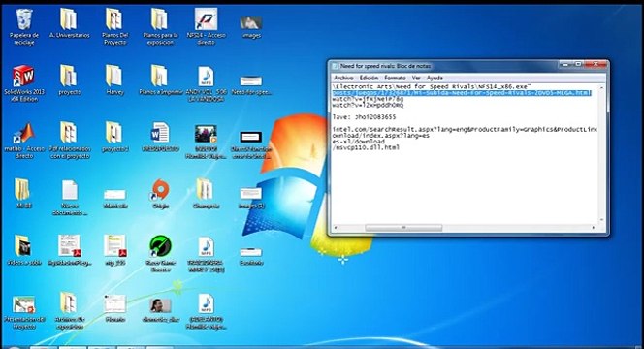Viewport: 644px width, 349px height.
Task: Click the highlighted Need-For-Speed-Rivals MEGA.html line
Action: click(462, 93)
